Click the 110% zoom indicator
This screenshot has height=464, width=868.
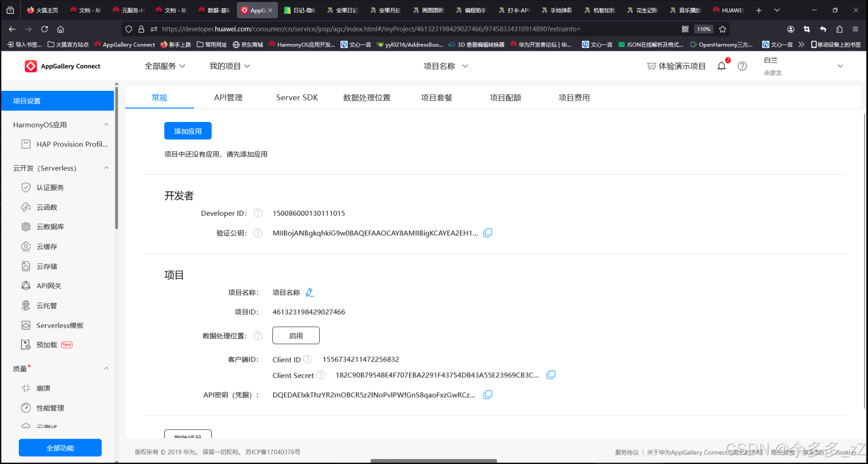pyautogui.click(x=704, y=29)
